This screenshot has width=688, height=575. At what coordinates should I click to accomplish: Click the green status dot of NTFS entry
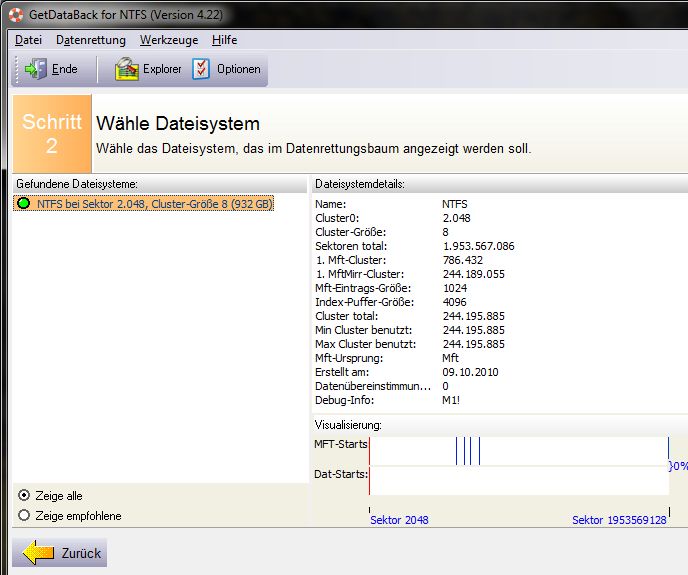coord(23,203)
